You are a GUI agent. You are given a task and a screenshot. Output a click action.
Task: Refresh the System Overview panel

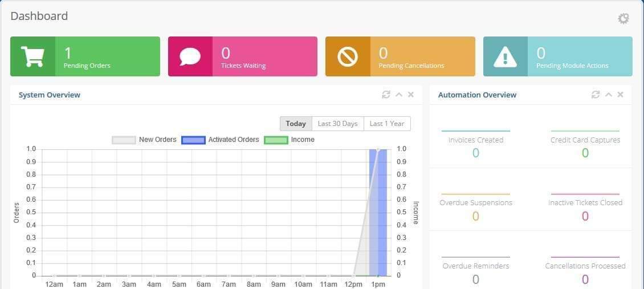pos(386,95)
